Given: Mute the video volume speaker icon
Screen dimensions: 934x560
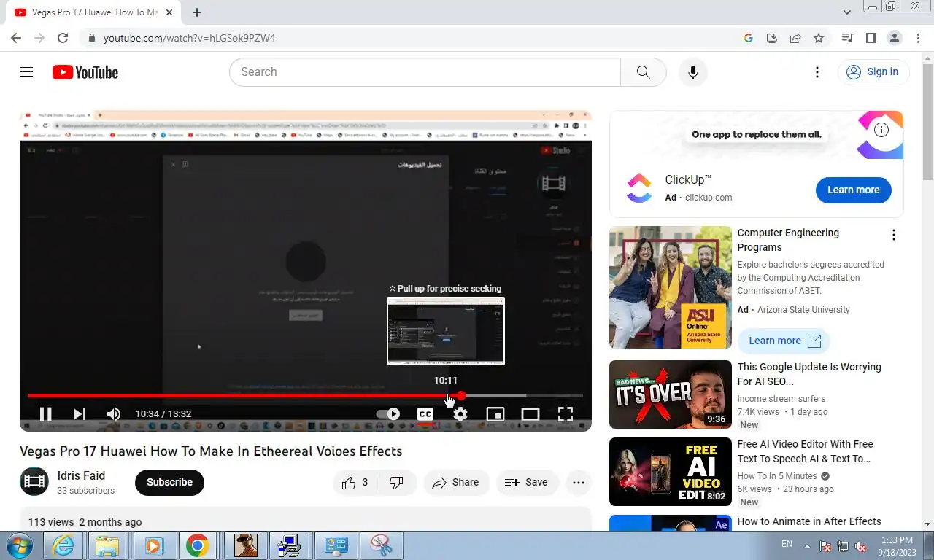Looking at the screenshot, I should pos(114,414).
